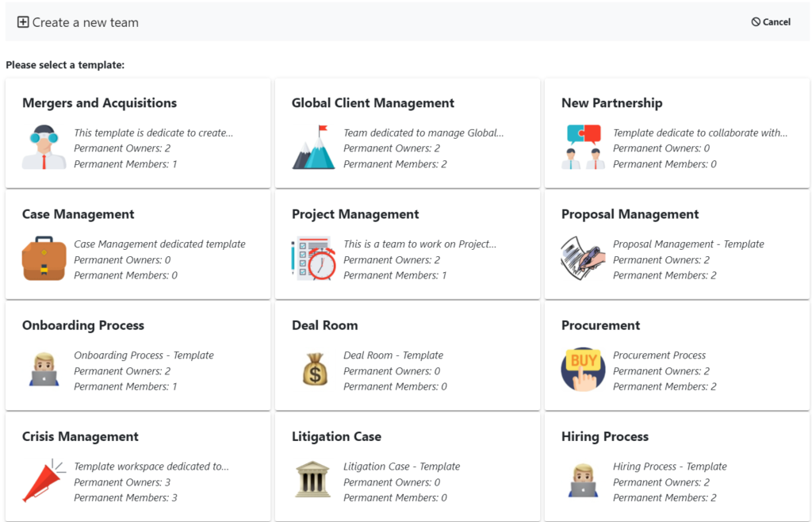Click the Proposal Management signing hand icon
The width and height of the screenshot is (812, 522).
[583, 259]
